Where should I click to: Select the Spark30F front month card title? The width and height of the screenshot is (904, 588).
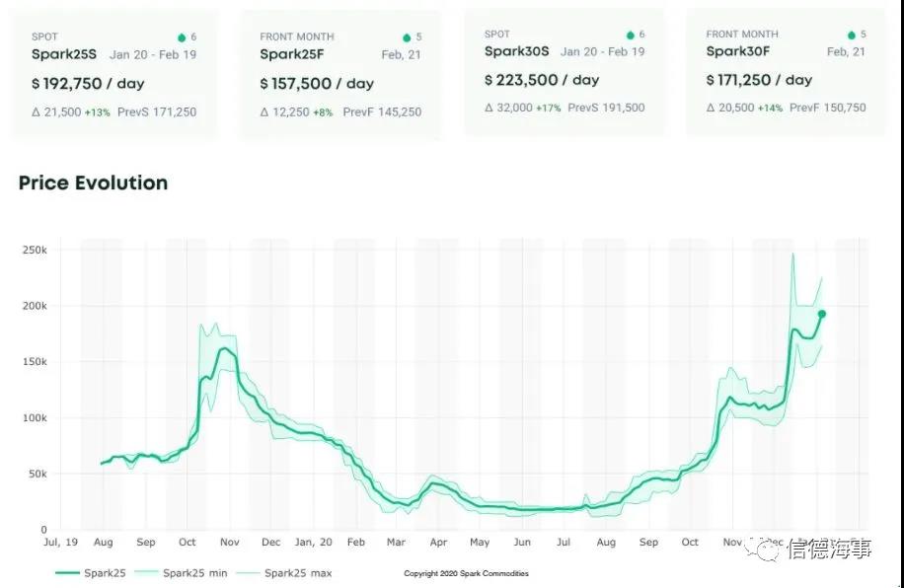[738, 51]
